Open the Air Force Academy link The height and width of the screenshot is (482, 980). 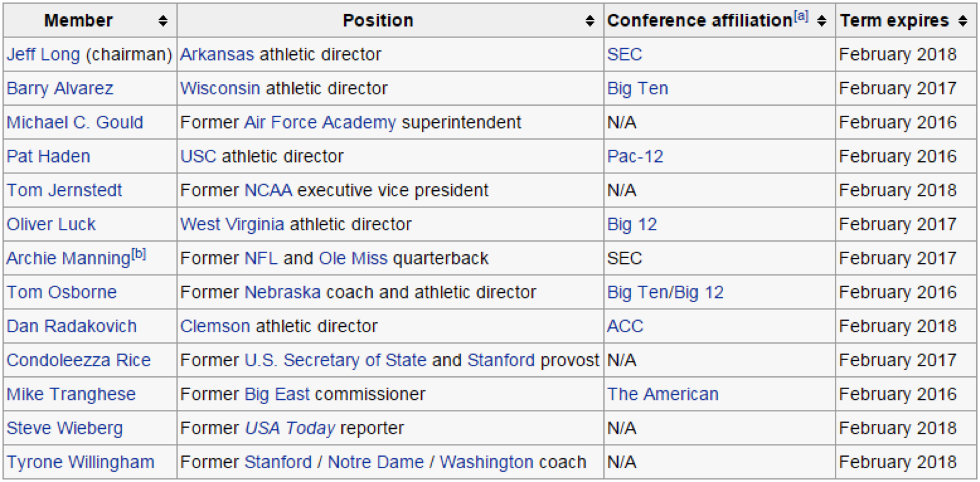(x=320, y=123)
